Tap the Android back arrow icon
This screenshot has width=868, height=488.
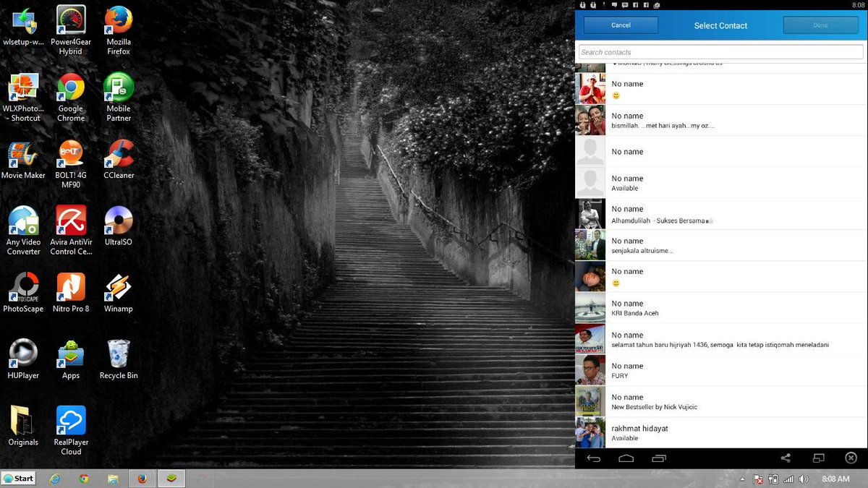(x=594, y=458)
